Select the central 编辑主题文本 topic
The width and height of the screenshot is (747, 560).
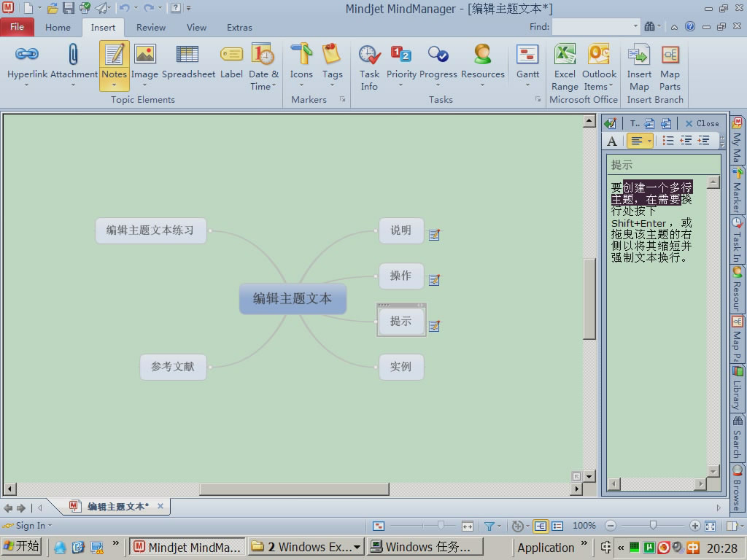[x=293, y=298]
